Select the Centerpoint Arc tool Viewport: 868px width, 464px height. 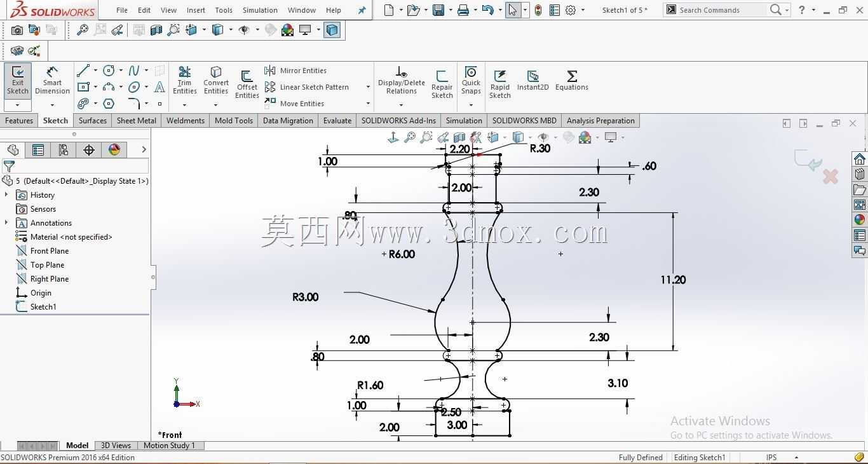click(x=109, y=87)
